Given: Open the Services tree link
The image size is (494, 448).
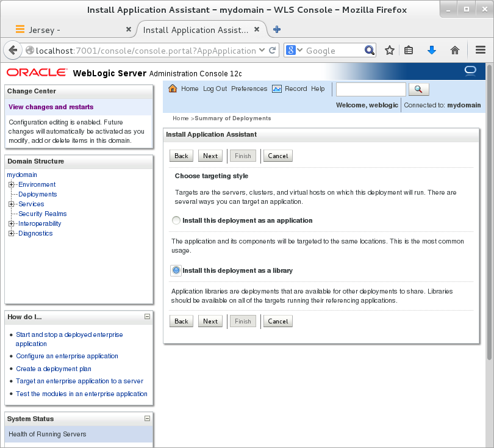Looking at the screenshot, I should pyautogui.click(x=31, y=204).
